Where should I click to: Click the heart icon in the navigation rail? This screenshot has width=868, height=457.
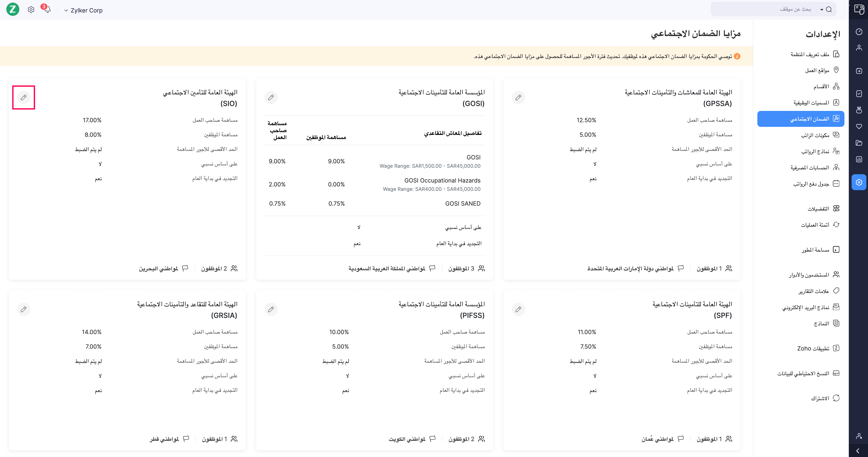coord(859,126)
